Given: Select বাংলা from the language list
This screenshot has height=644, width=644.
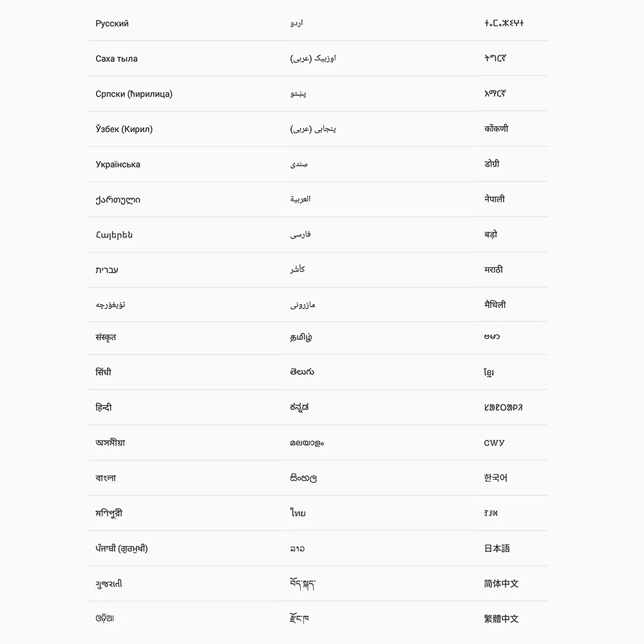Looking at the screenshot, I should [106, 478].
